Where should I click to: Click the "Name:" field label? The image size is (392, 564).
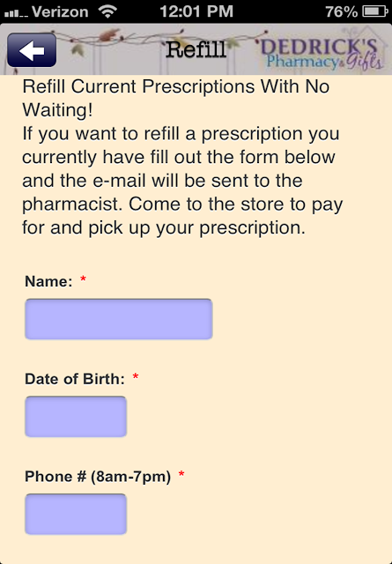[48, 281]
